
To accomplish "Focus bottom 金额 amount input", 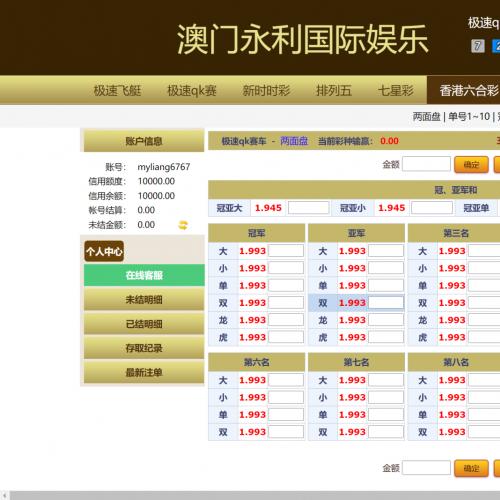I will tap(426, 468).
